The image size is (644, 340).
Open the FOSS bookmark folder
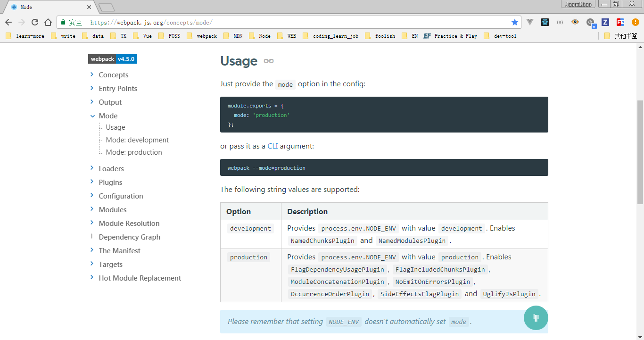click(x=169, y=36)
